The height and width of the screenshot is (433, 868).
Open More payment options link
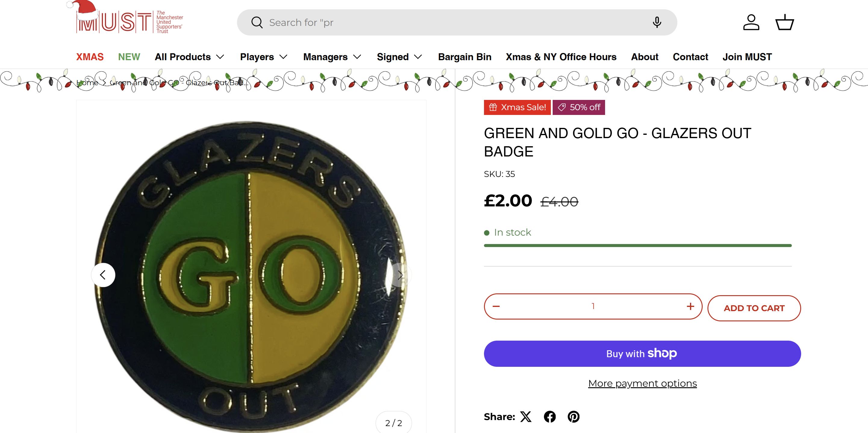pyautogui.click(x=642, y=384)
